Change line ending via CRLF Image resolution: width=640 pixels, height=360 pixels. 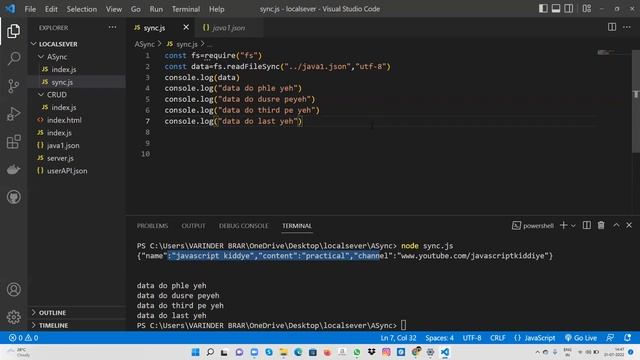point(498,338)
